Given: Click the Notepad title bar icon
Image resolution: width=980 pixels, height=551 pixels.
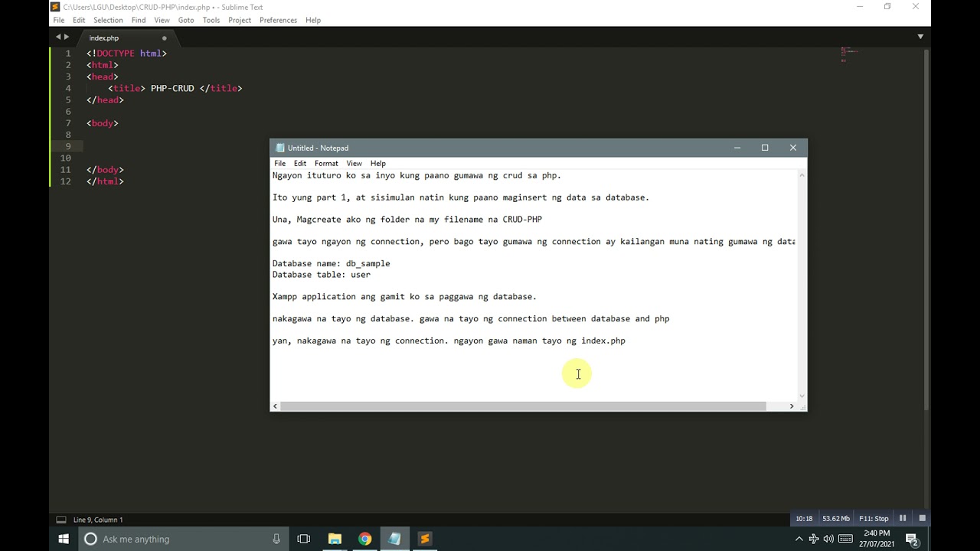Looking at the screenshot, I should 280,148.
